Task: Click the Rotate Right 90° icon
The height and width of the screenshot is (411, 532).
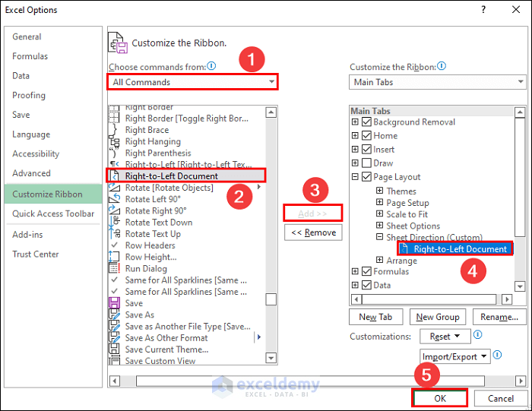Action: point(114,210)
